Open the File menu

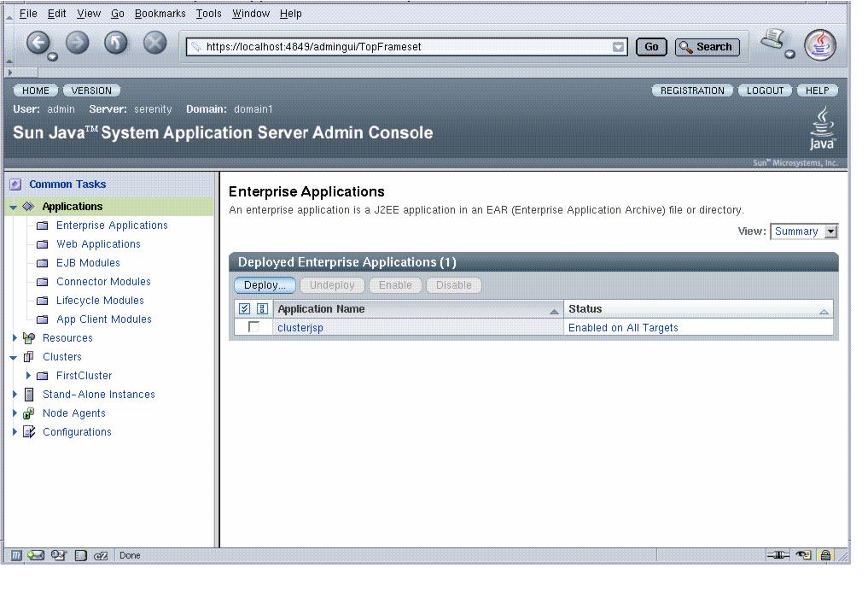[28, 14]
